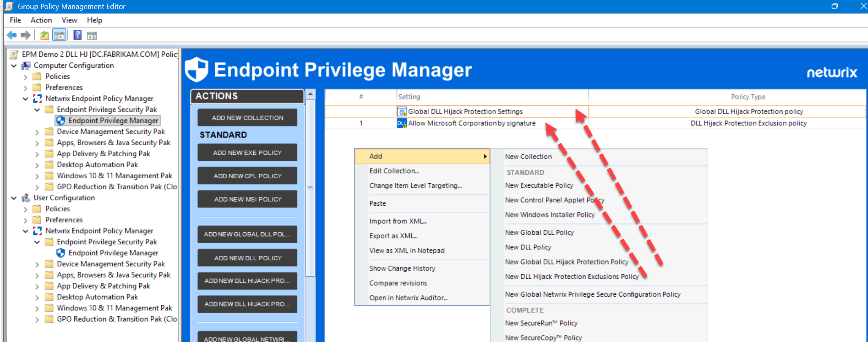Click the Forward arrow toolbar icon

(x=26, y=36)
